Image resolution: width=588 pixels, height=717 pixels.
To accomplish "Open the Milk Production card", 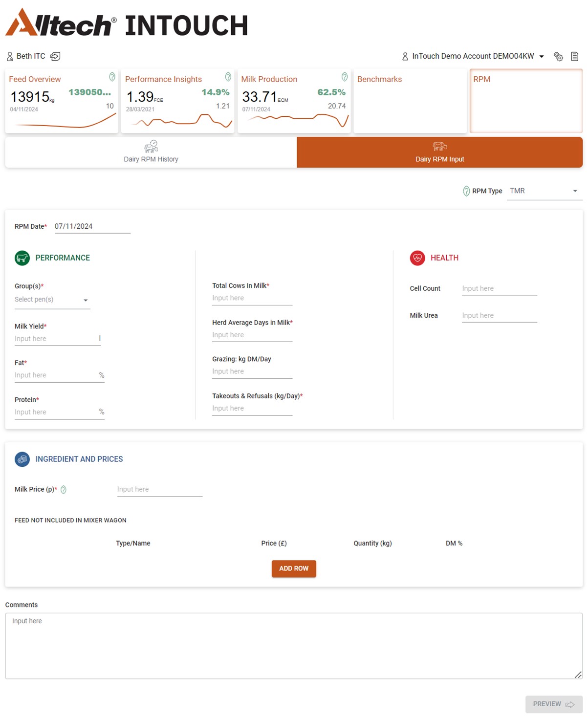I will (x=294, y=101).
